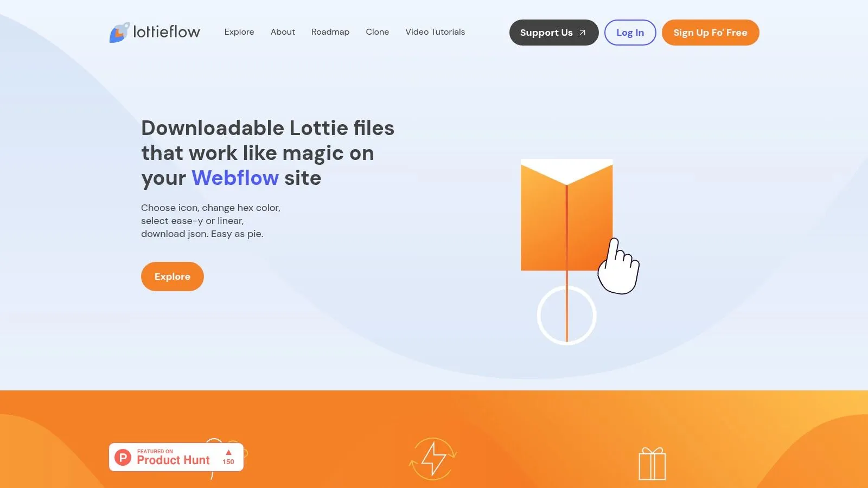
Task: Click the Product Hunt P logo circle
Action: point(123,458)
